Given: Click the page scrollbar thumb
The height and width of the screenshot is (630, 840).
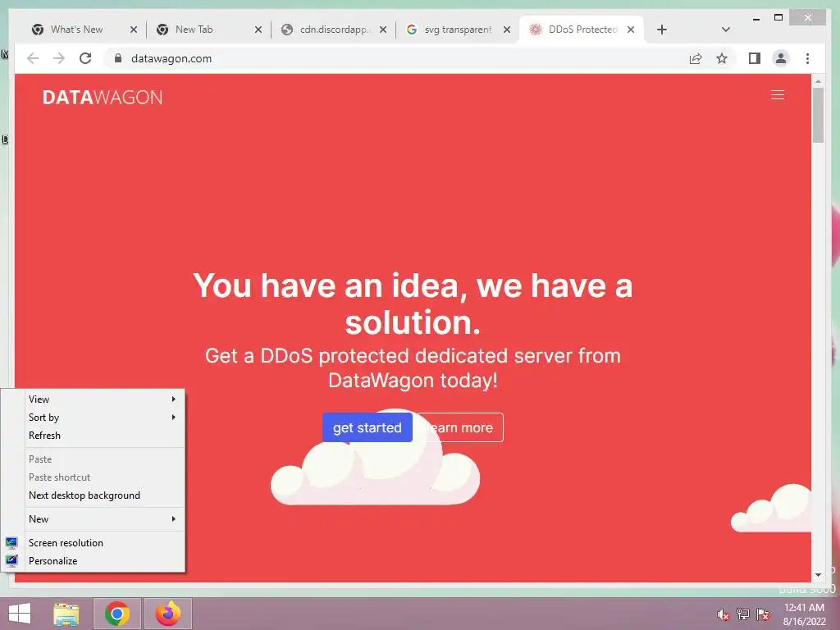Looking at the screenshot, I should pos(818,115).
